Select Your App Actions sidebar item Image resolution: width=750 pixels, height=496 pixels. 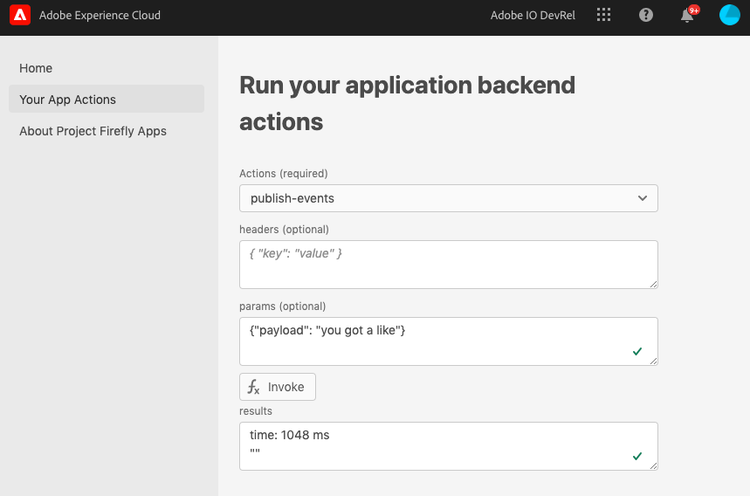(68, 99)
